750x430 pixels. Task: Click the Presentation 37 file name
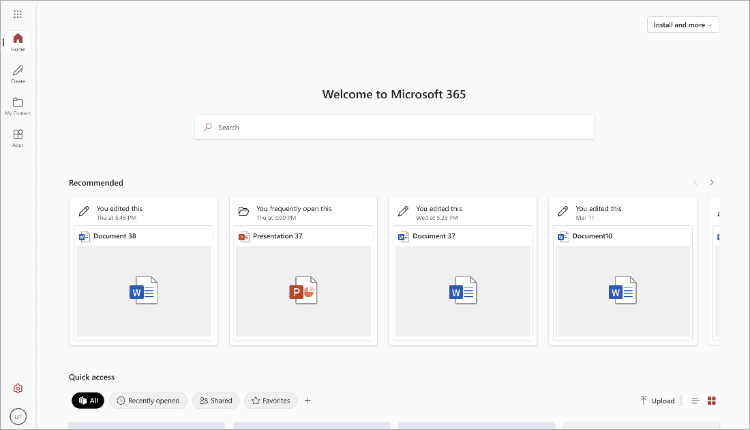[x=277, y=236]
